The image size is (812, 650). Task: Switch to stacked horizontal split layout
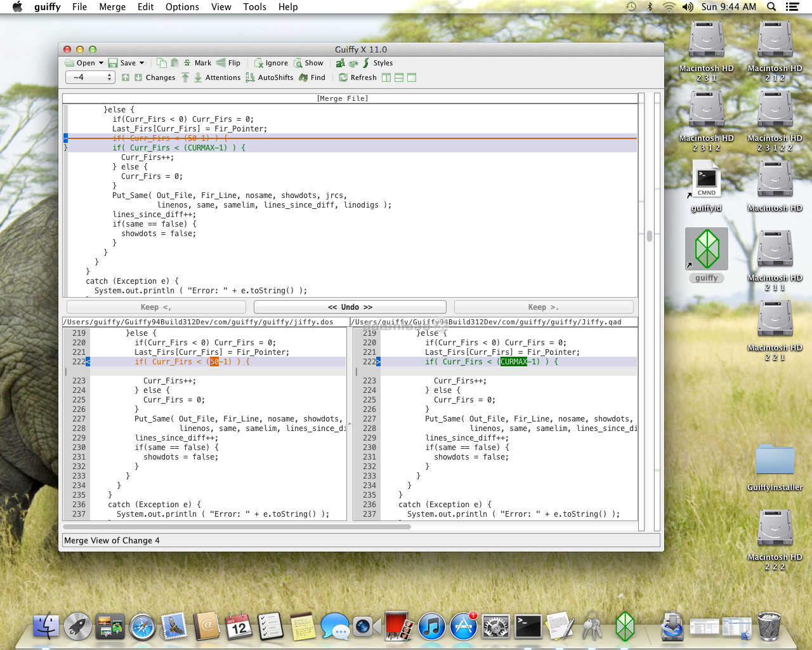[x=399, y=77]
